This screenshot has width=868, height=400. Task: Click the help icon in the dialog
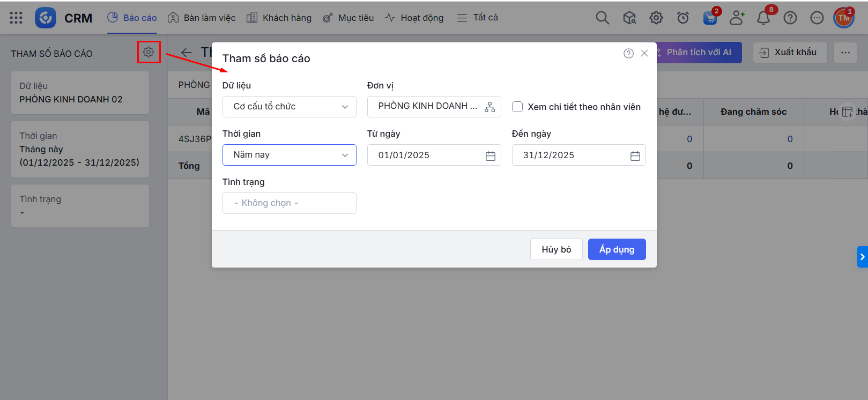628,53
